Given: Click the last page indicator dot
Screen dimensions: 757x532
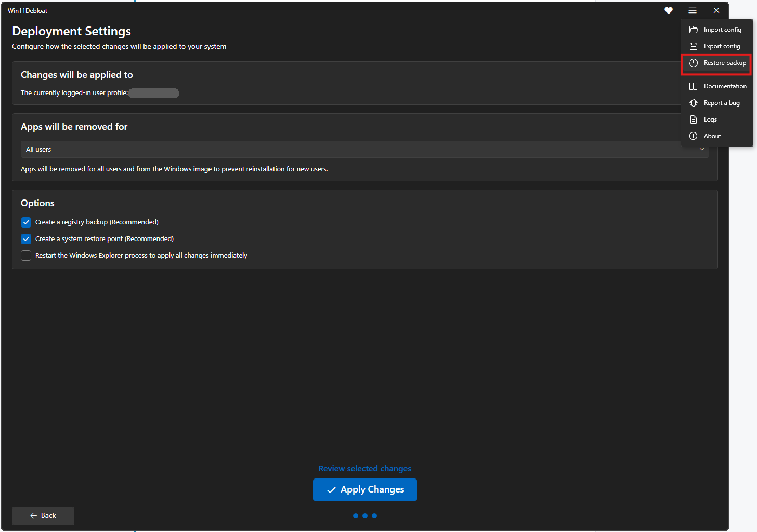Looking at the screenshot, I should [x=374, y=516].
